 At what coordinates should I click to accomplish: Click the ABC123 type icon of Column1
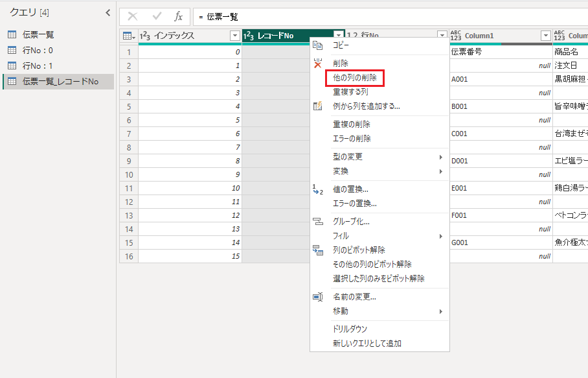[x=456, y=36]
